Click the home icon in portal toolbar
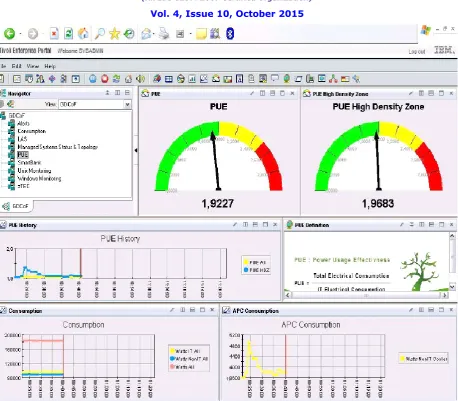 128,79
